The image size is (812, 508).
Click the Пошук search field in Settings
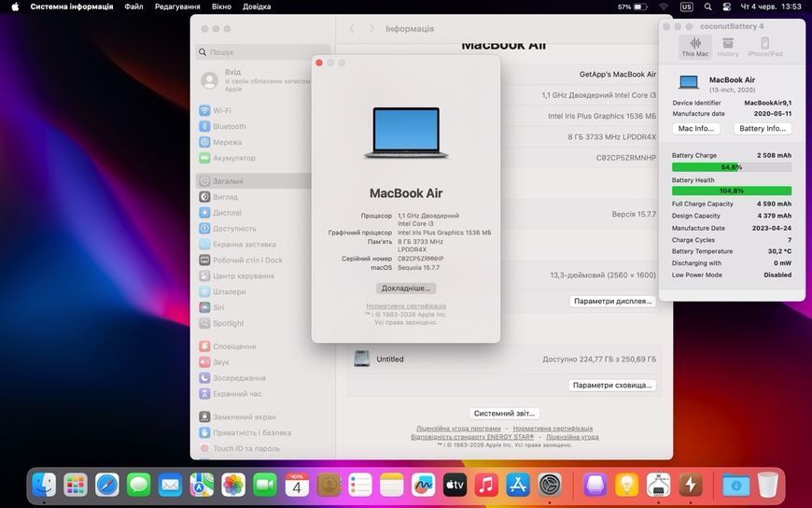pos(263,52)
